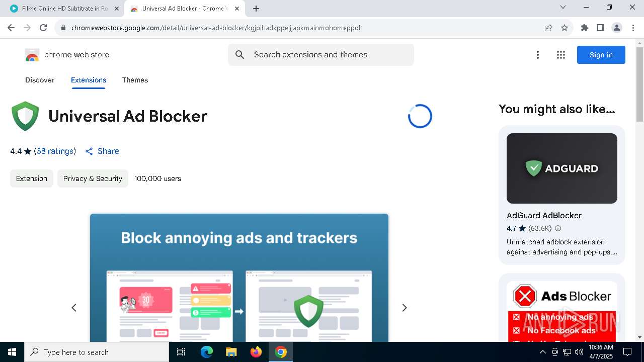The height and width of the screenshot is (362, 644).
Task: Click the AdGuard rating info icon
Action: (x=557, y=228)
